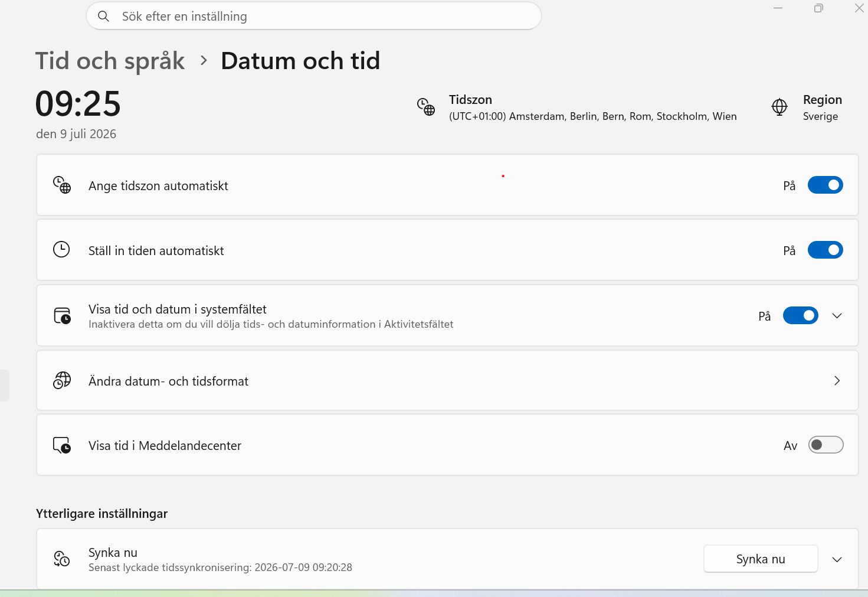Minimize the Settings window

(x=778, y=8)
